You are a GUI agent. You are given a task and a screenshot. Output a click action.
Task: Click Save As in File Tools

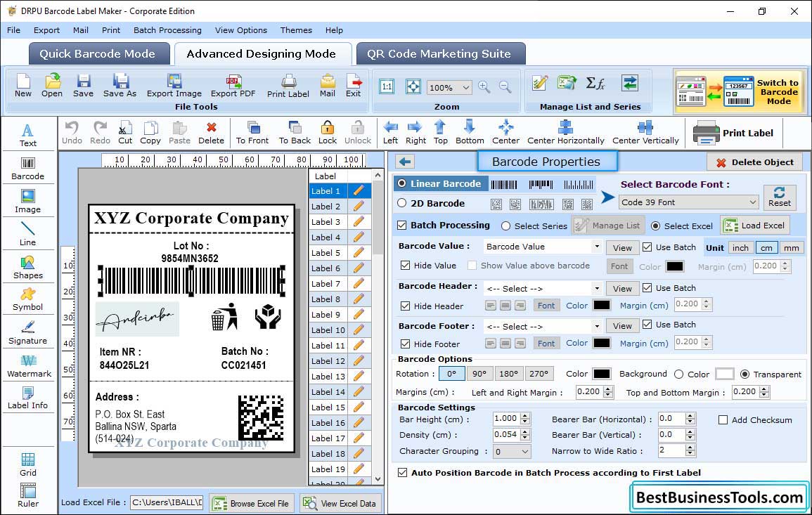pyautogui.click(x=120, y=86)
